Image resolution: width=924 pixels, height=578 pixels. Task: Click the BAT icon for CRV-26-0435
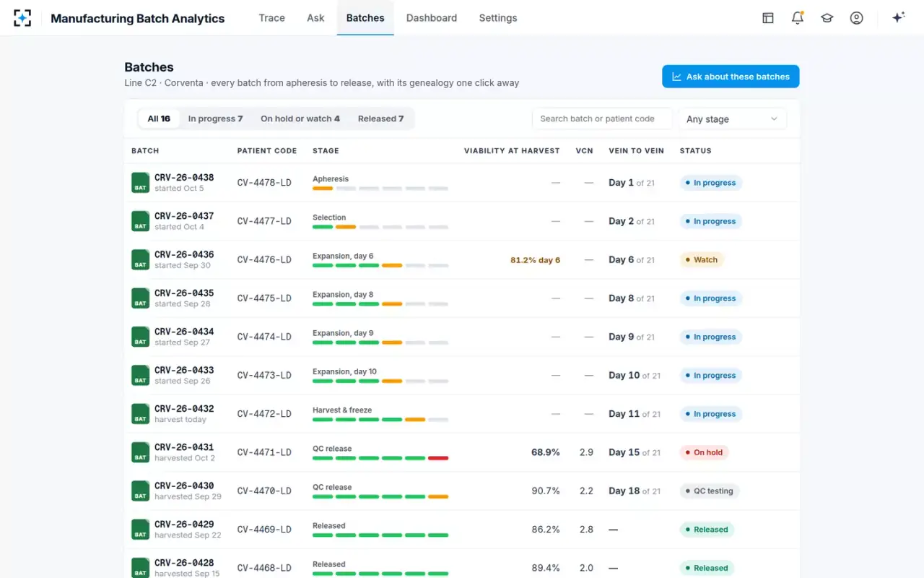pyautogui.click(x=140, y=298)
